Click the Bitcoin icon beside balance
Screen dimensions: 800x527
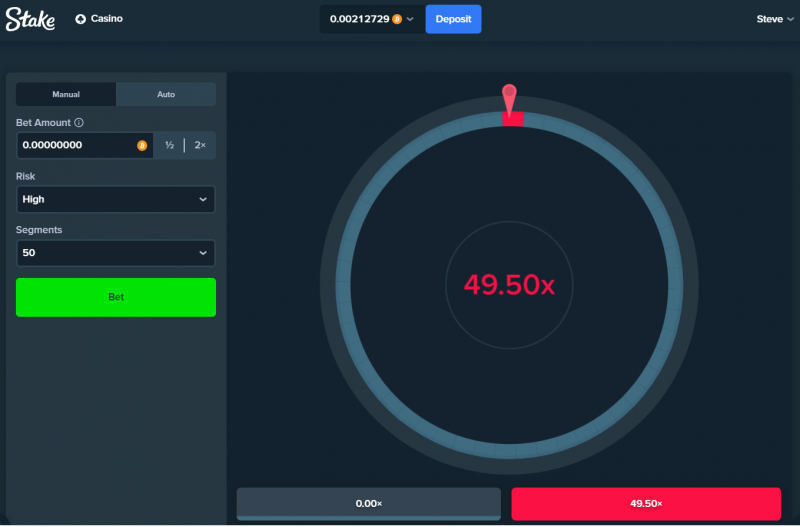tap(397, 19)
